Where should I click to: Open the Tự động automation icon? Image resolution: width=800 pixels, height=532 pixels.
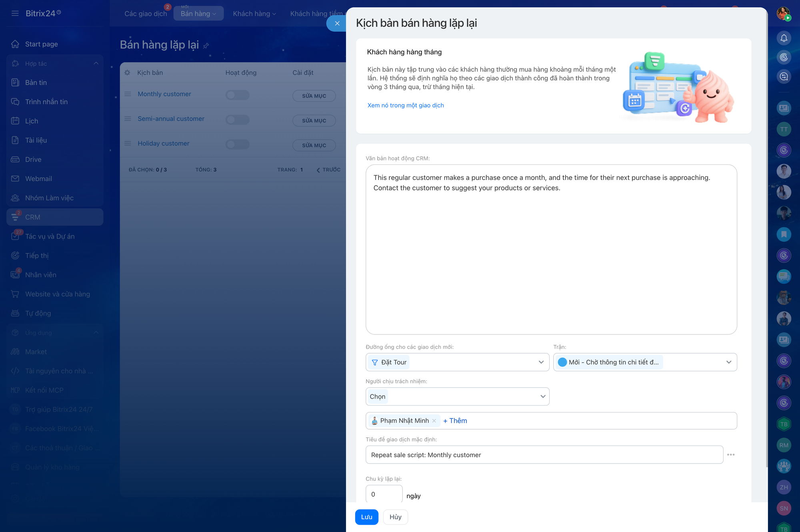[15, 313]
